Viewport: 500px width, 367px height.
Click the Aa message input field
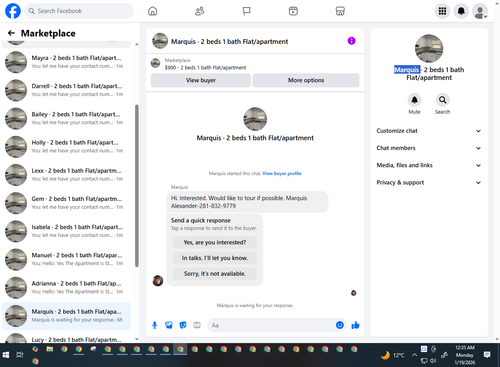pos(271,325)
